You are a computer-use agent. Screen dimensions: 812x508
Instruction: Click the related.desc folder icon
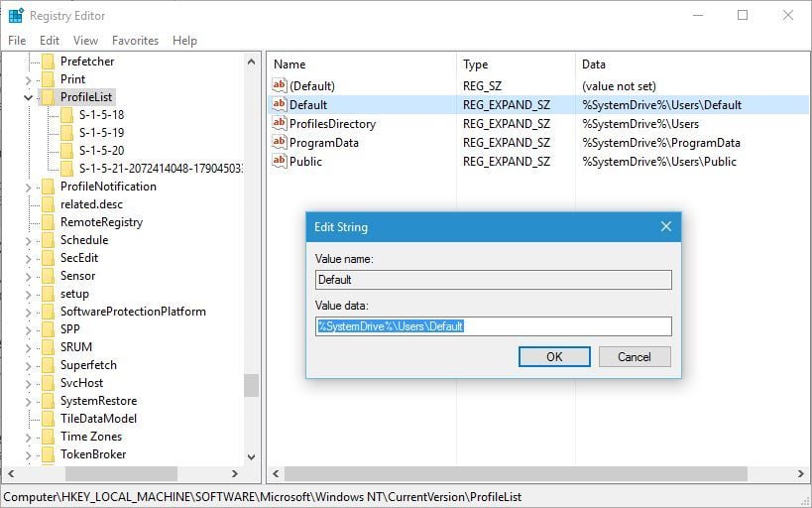tap(48, 204)
